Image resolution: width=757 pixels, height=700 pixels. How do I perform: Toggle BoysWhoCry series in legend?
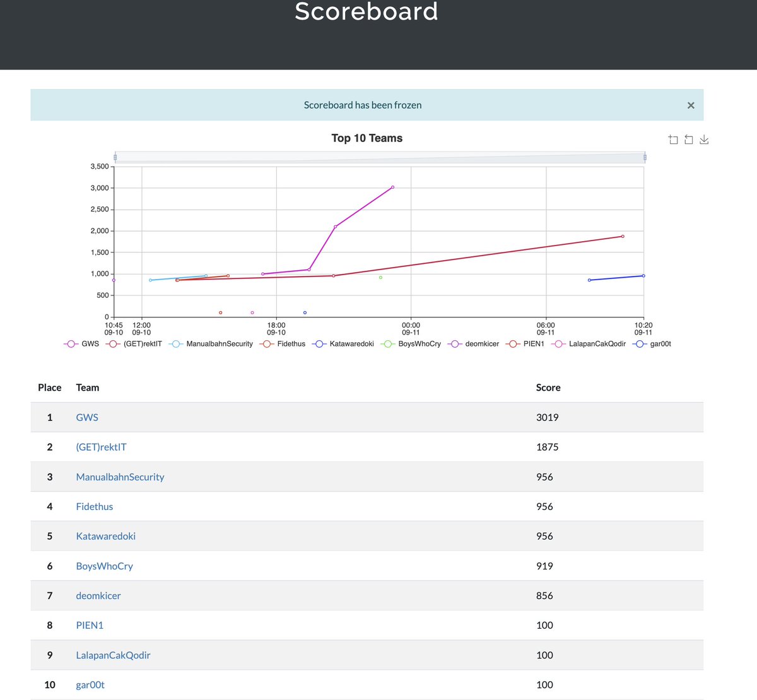click(411, 344)
